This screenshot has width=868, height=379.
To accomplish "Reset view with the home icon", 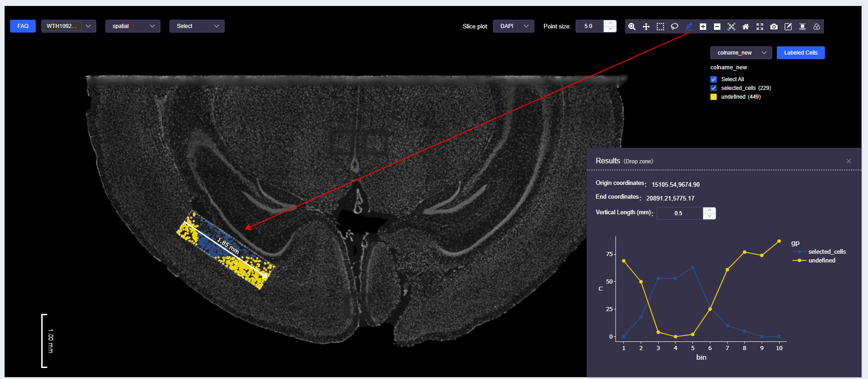I will click(746, 27).
